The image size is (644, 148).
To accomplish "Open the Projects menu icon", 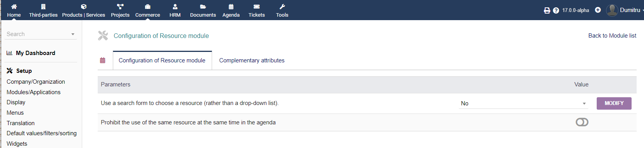I will (x=120, y=7).
